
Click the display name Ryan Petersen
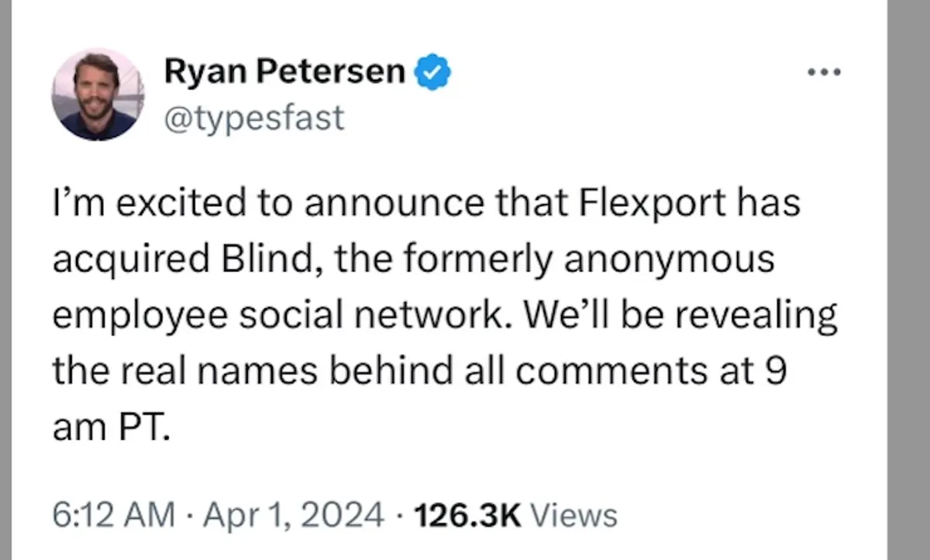[284, 73]
